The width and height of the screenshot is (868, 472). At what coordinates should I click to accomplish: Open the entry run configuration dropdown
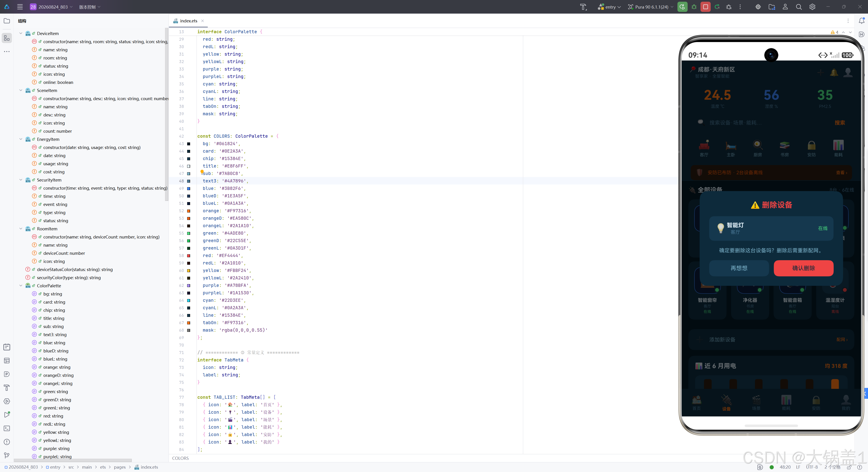click(x=609, y=7)
